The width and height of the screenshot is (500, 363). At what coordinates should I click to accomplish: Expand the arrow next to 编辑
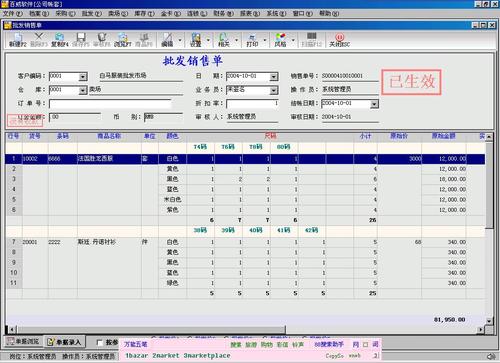[180, 40]
